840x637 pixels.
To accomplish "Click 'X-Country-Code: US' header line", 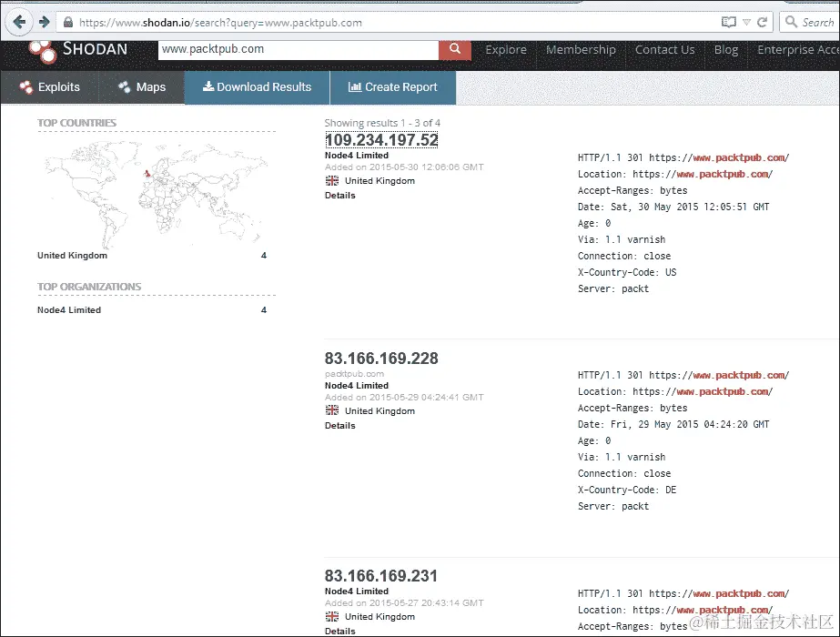I will pos(627,272).
